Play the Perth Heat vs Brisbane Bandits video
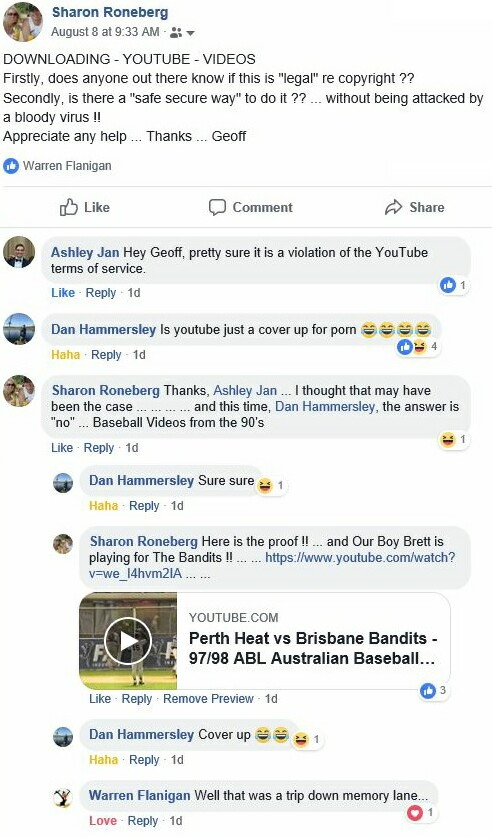The image size is (492, 837). (x=128, y=641)
